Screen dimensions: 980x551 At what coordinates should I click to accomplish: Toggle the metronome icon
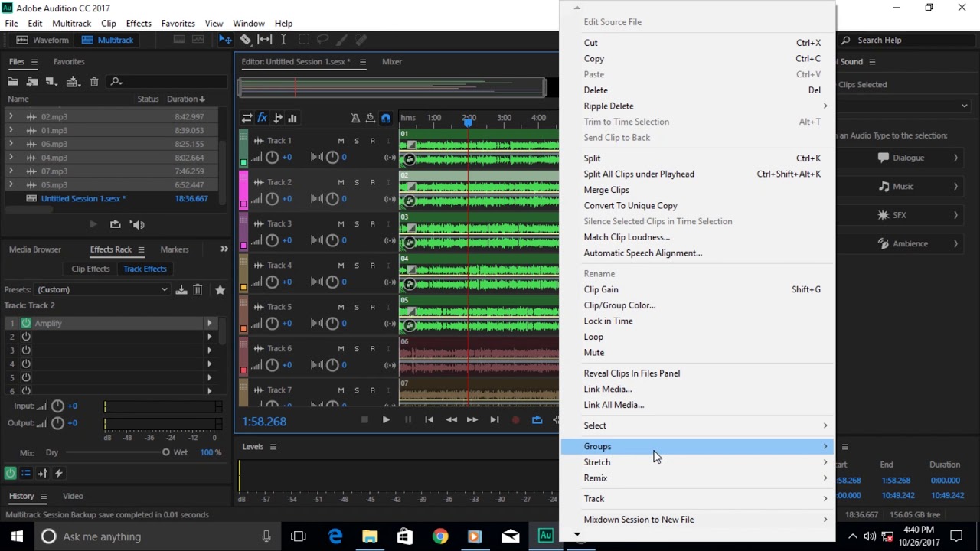click(x=355, y=118)
